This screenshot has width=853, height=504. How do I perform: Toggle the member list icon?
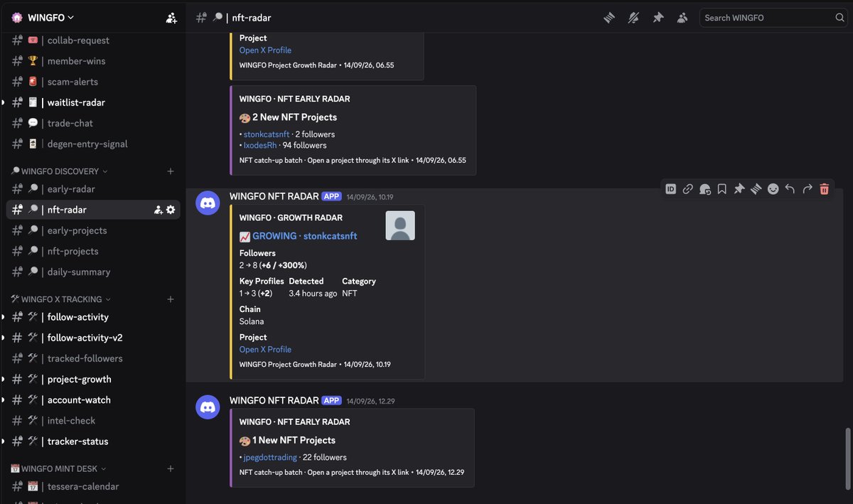[682, 18]
